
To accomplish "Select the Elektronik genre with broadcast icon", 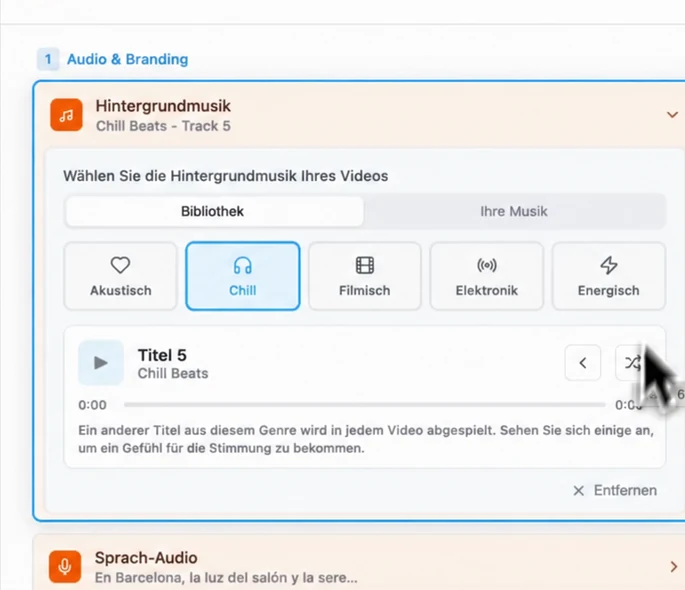I will pos(487,276).
